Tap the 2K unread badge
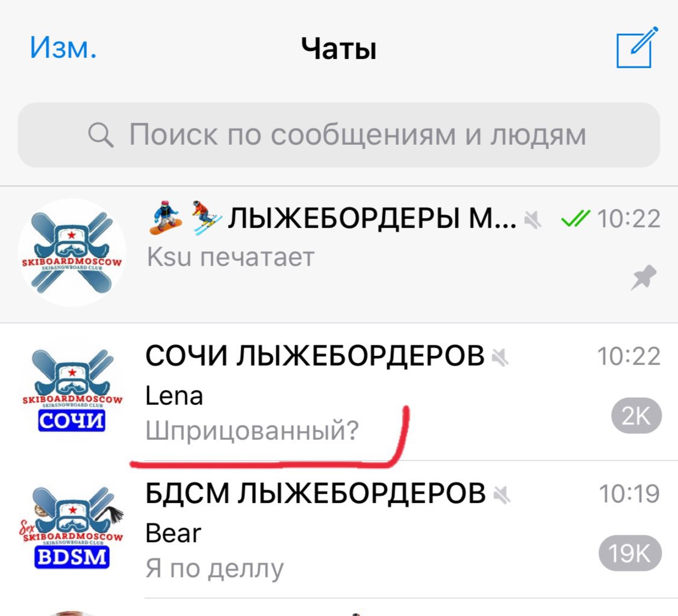 (x=636, y=416)
